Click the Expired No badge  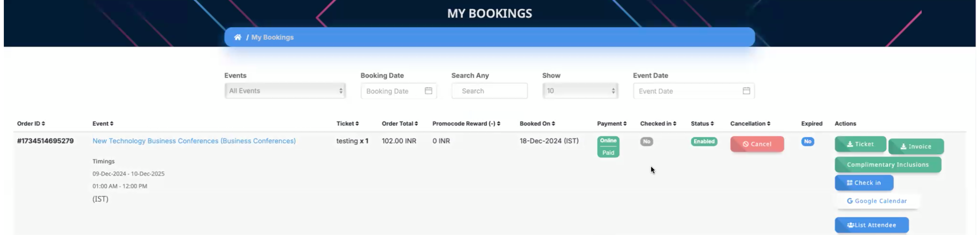[x=807, y=141]
